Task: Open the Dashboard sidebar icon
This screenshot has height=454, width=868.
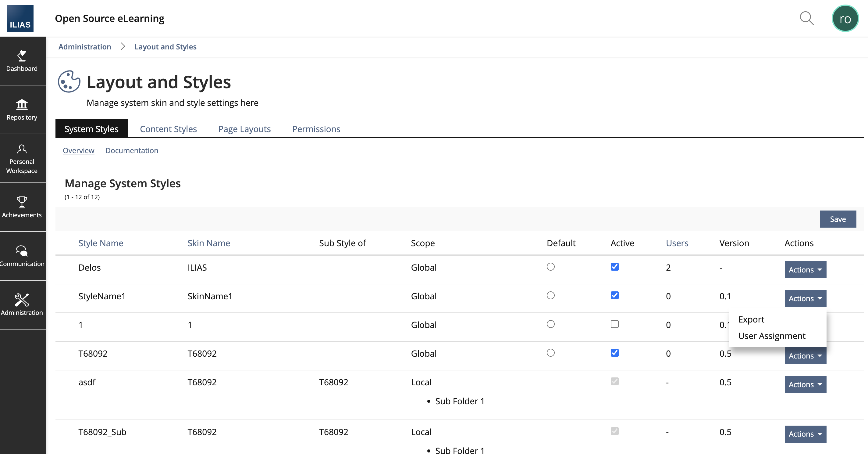Action: (x=22, y=61)
